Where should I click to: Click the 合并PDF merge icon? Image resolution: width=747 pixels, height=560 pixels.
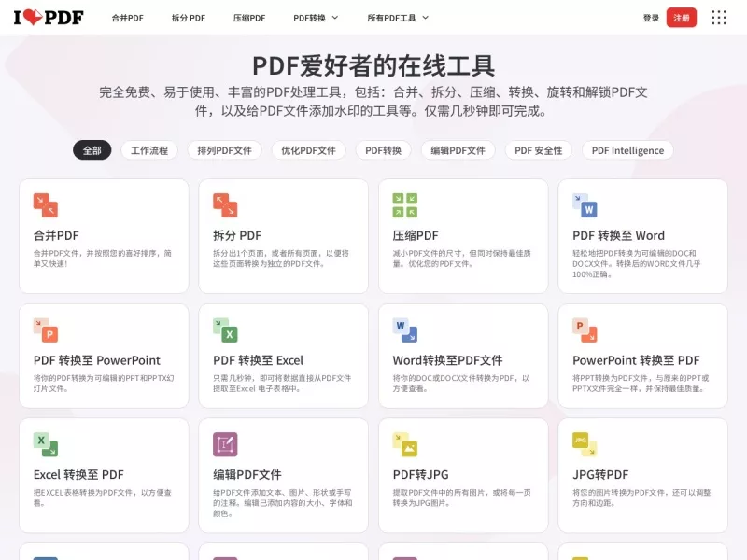pyautogui.click(x=46, y=205)
